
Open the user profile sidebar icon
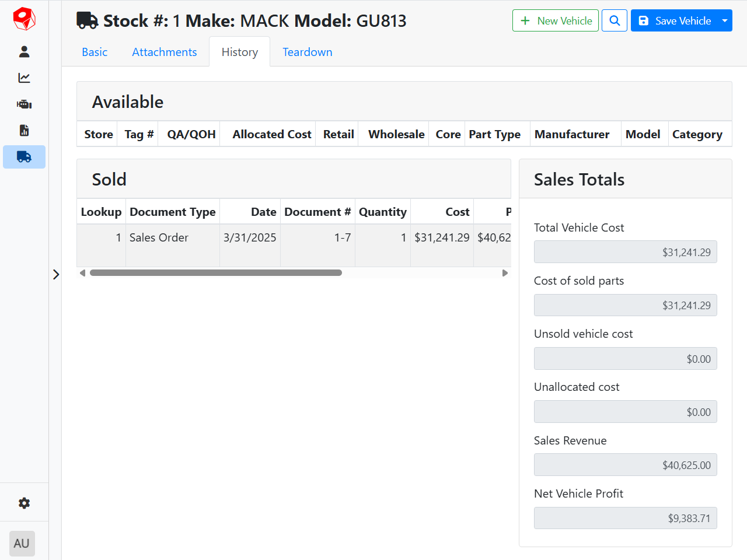click(24, 52)
